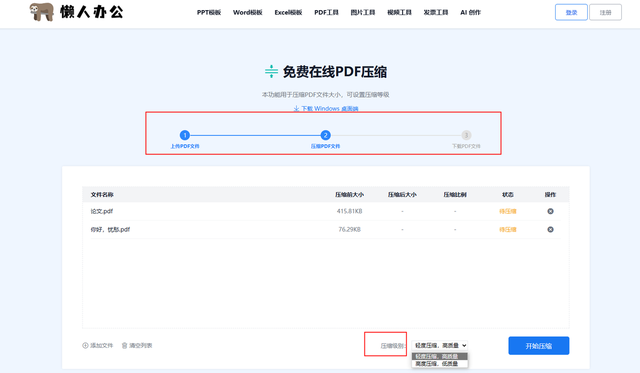Image resolution: width=640 pixels, height=373 pixels.
Task: Open the AI 创作 menu
Action: point(470,12)
